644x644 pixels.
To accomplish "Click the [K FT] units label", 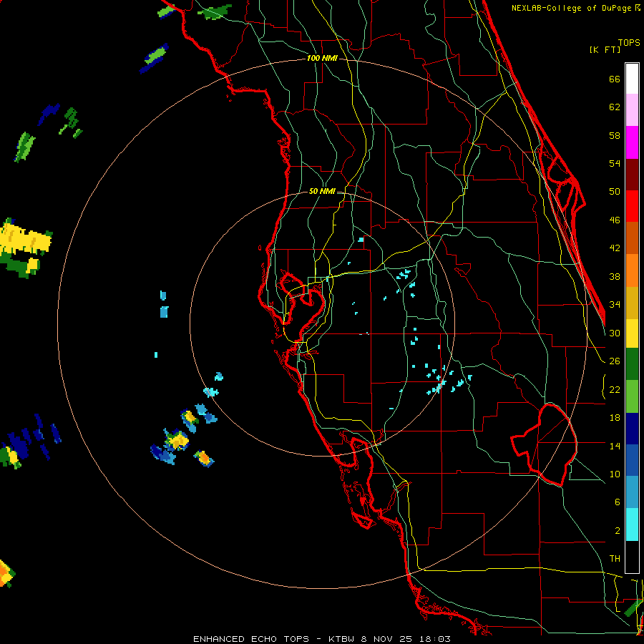I will pos(605,49).
